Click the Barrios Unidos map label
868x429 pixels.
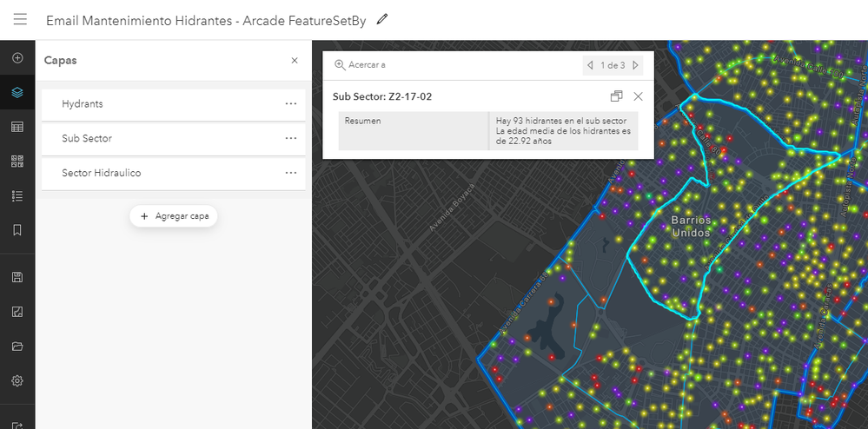tap(690, 227)
